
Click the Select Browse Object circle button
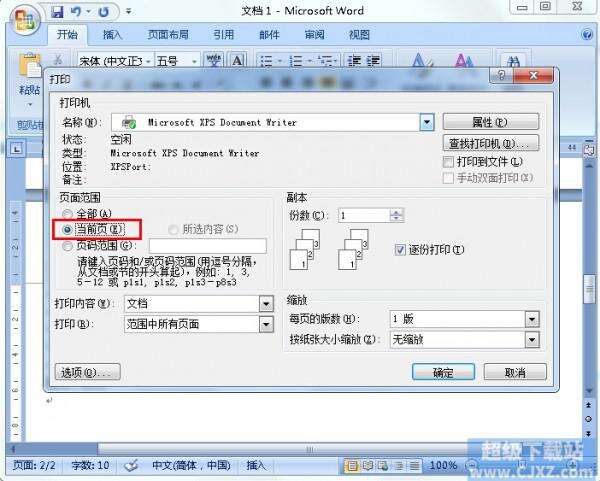(589, 419)
